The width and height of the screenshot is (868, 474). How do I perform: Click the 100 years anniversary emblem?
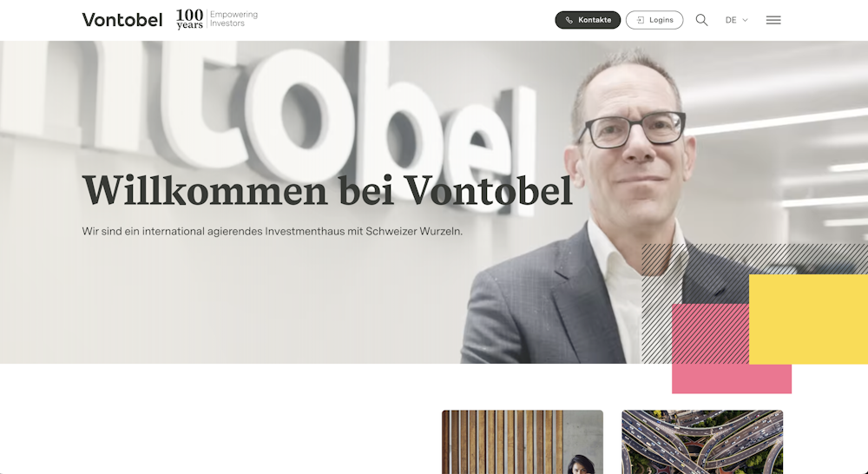[x=189, y=19]
